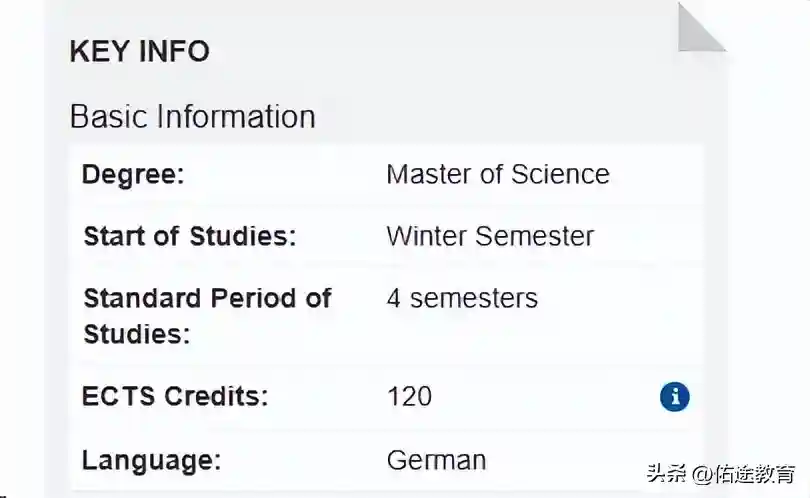Select the Standard Period of Studies label
The height and width of the screenshot is (498, 810).
[207, 315]
